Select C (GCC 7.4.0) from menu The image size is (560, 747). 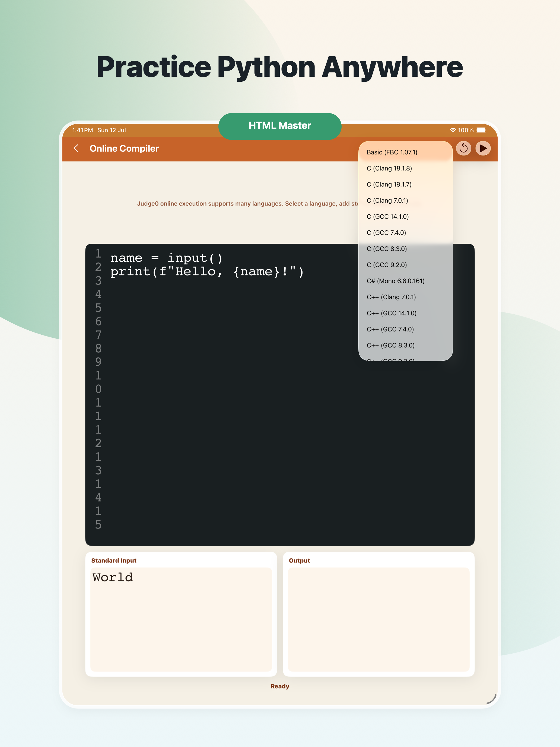pos(405,233)
